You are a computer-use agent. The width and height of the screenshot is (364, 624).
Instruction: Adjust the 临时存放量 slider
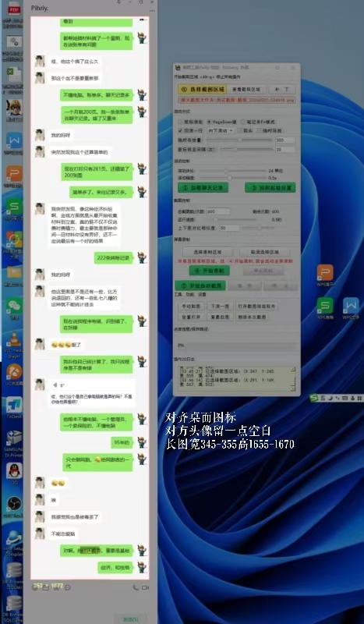240,140
